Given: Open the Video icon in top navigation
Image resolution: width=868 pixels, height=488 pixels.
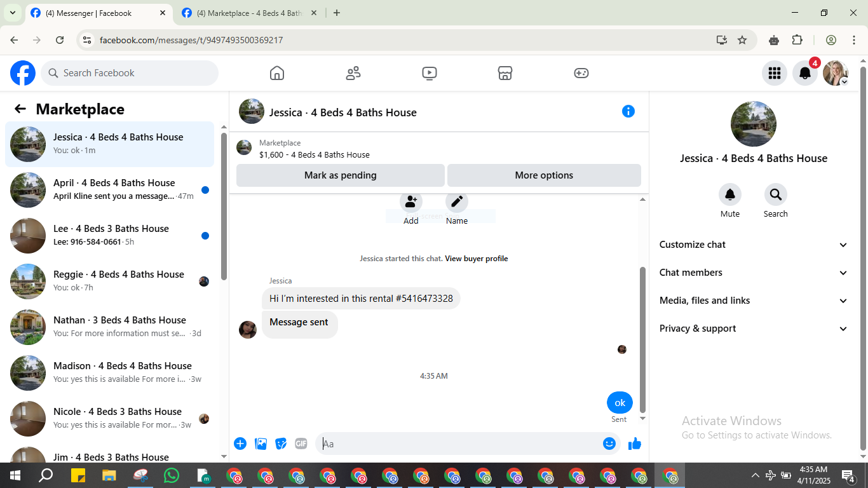Looking at the screenshot, I should pos(430,73).
